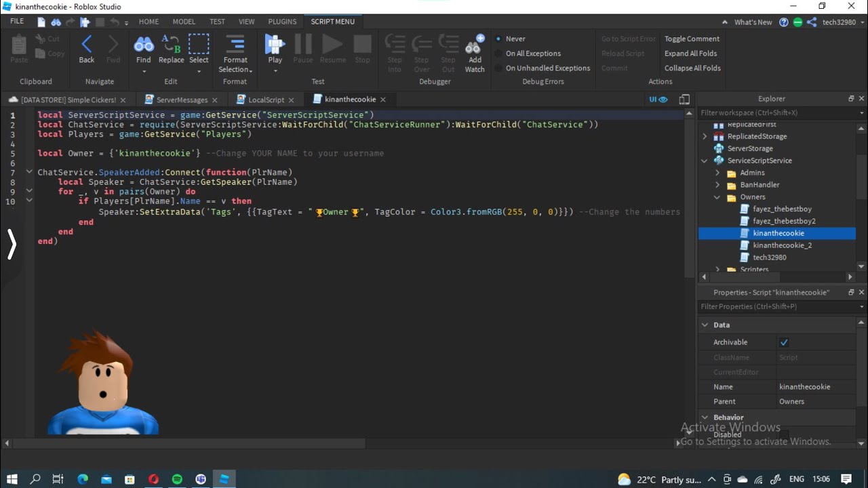Select ServerStorage in Explorer

749,148
